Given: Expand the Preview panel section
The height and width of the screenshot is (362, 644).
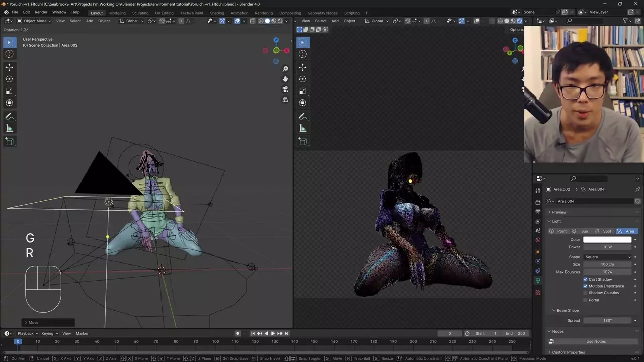Looking at the screenshot, I should coord(559,212).
